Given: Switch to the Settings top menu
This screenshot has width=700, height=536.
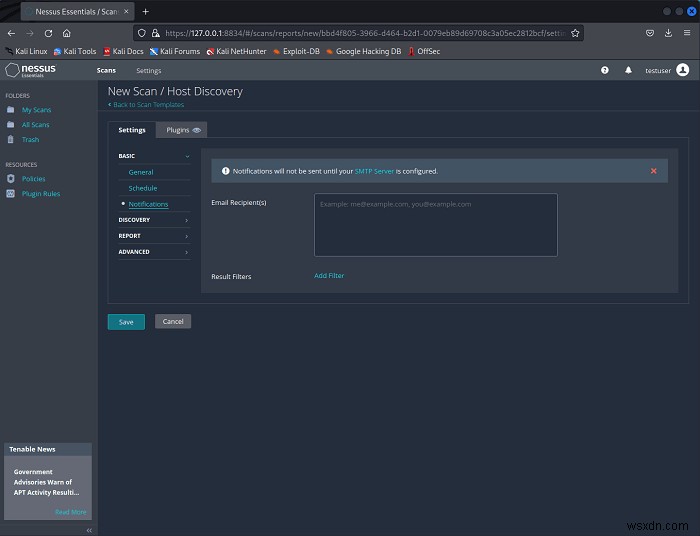Looking at the screenshot, I should (149, 71).
